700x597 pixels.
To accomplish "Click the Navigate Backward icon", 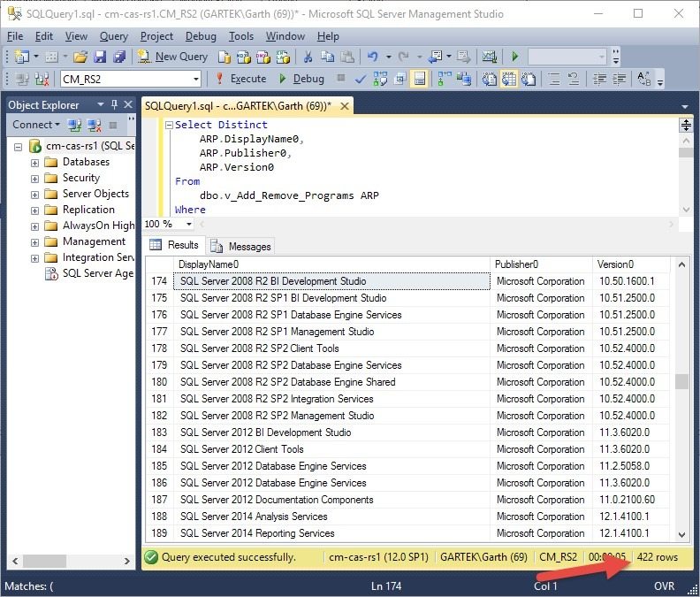I will pos(436,57).
